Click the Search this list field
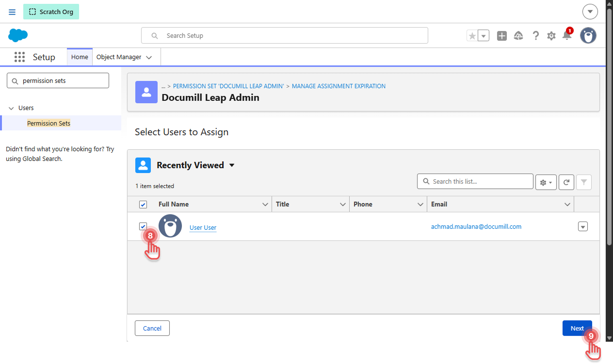The height and width of the screenshot is (364, 613). pyautogui.click(x=475, y=181)
